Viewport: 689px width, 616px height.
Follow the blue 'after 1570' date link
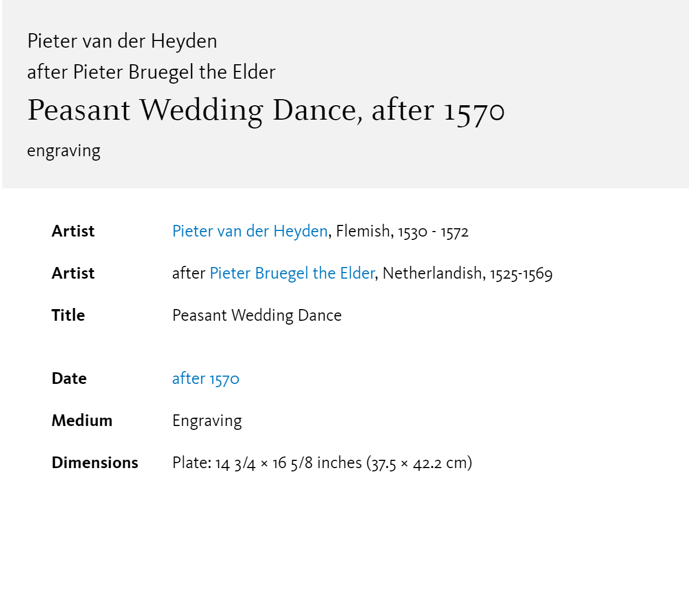[205, 378]
